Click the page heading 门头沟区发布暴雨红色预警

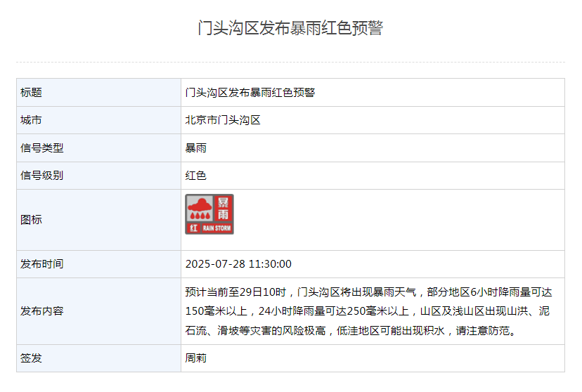(x=290, y=28)
